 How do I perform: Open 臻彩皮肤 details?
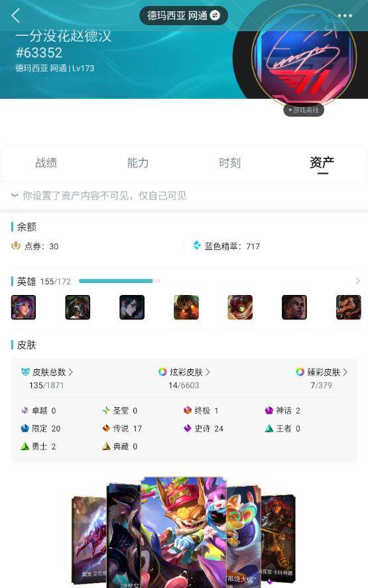click(x=322, y=372)
